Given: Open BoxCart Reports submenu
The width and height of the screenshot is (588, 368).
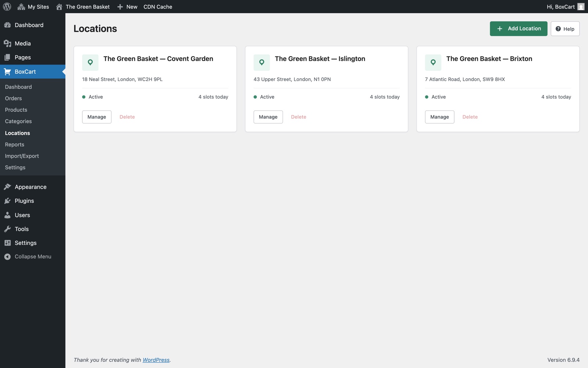Looking at the screenshot, I should pyautogui.click(x=14, y=144).
